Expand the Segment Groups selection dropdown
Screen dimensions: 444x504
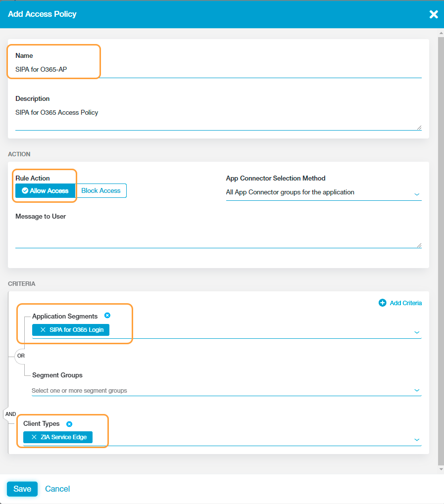[x=417, y=390]
